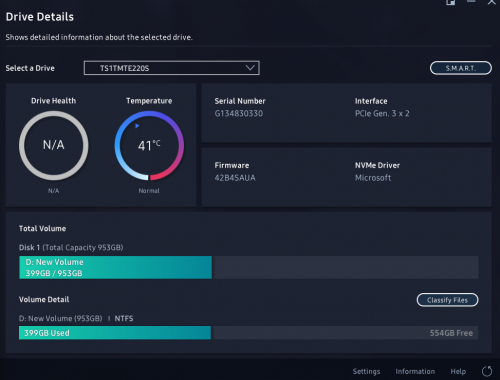Viewport: 500px width, 380px height.
Task: Click the refresh icon at bottom right
Action: 487,371
